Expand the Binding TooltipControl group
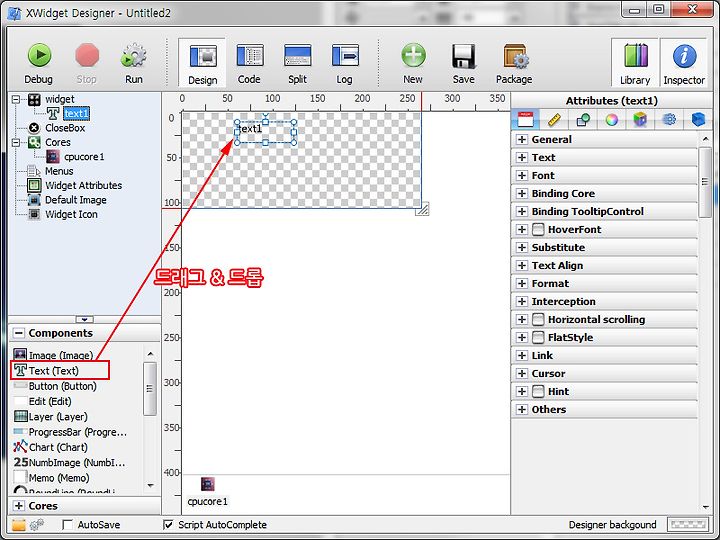 [522, 211]
